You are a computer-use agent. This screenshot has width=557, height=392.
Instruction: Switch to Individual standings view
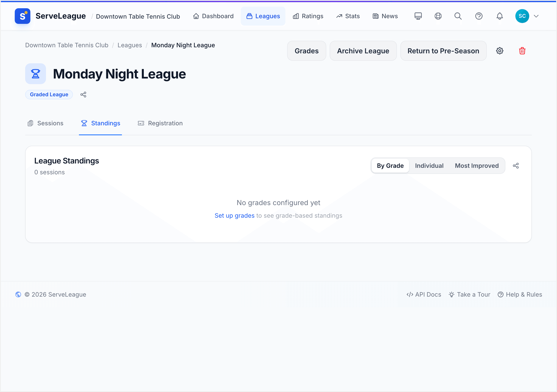(429, 166)
